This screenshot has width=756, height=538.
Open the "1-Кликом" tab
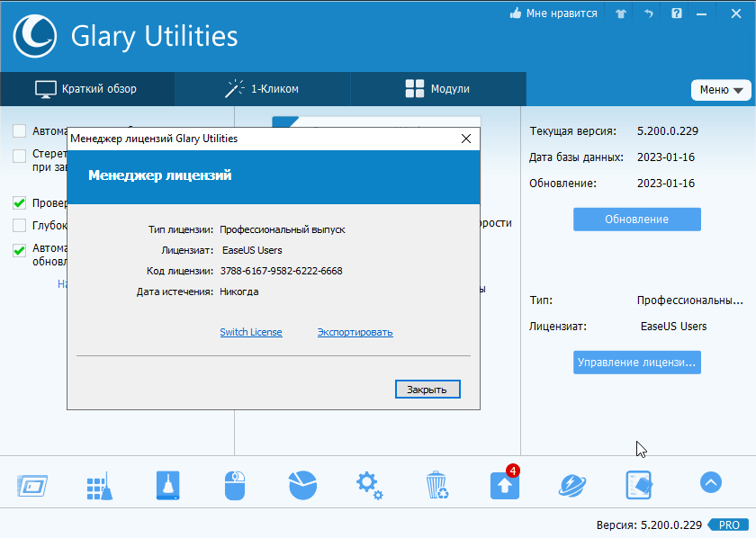tap(262, 89)
